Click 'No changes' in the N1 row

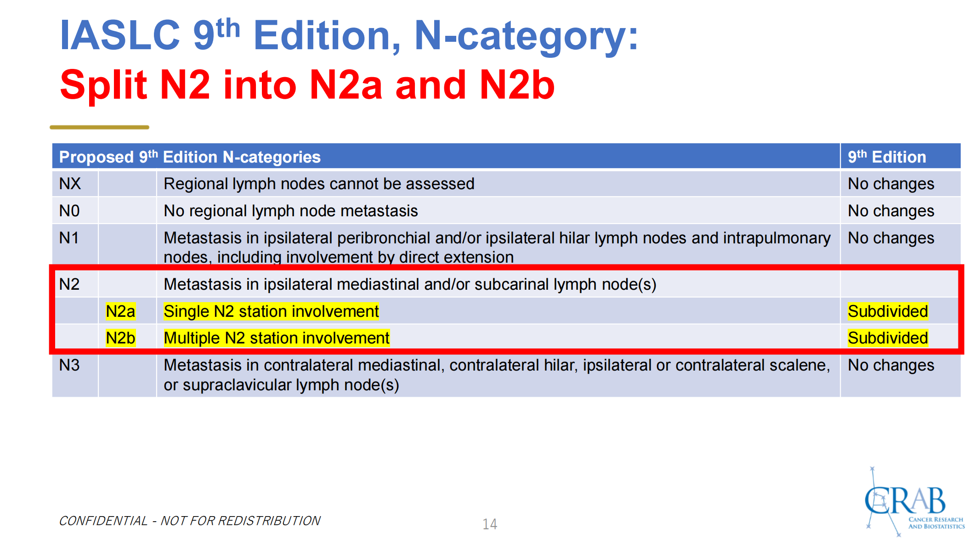pyautogui.click(x=891, y=238)
